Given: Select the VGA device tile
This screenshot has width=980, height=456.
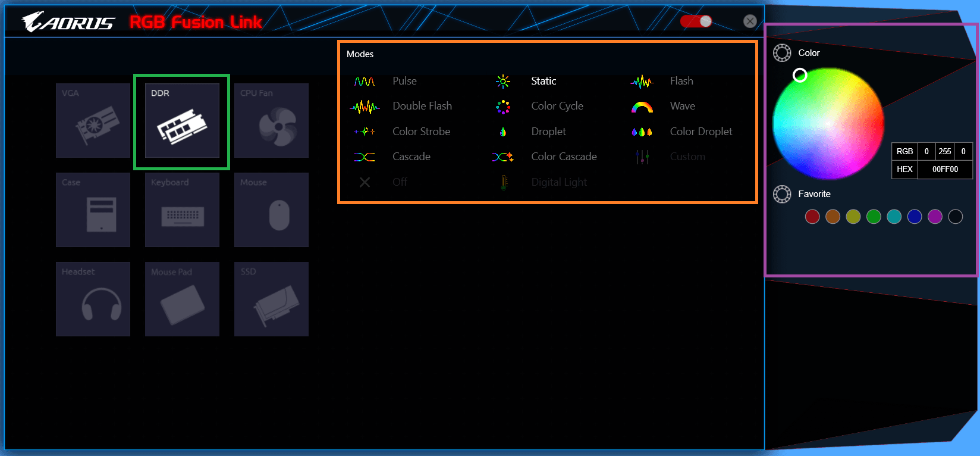Looking at the screenshot, I should [93, 120].
